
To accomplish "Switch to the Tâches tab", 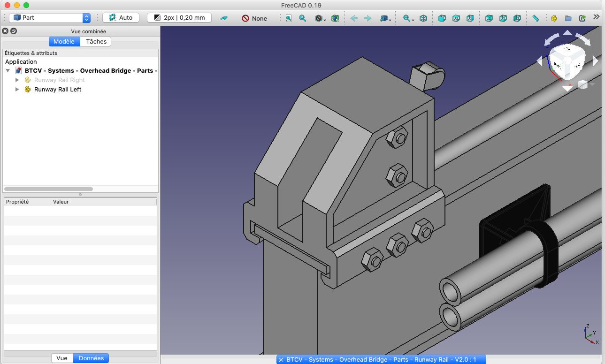I will point(96,41).
